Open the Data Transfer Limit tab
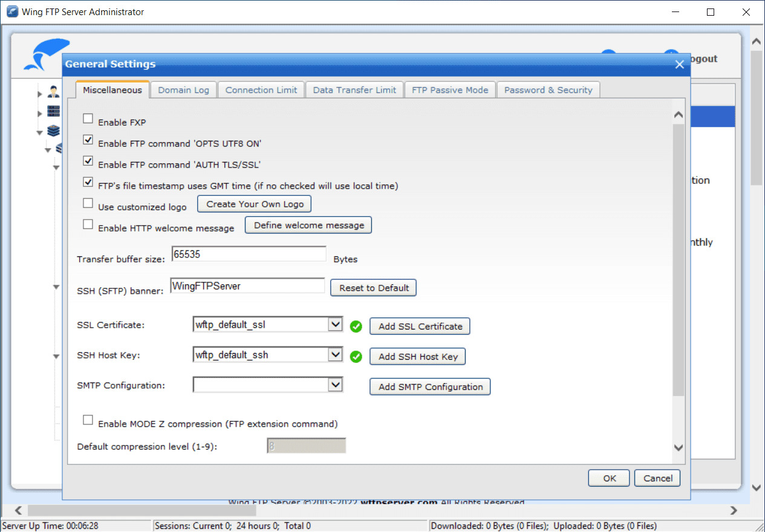 (354, 90)
